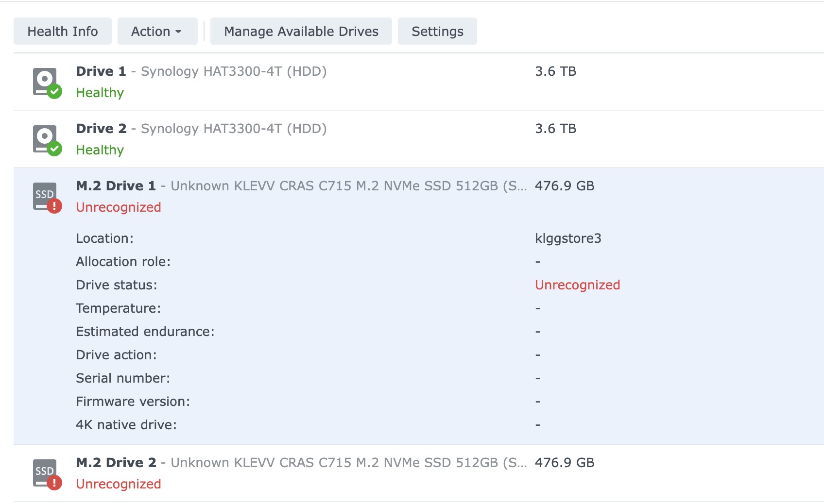
Task: Click the Healthy status of Drive 2
Action: 100,150
